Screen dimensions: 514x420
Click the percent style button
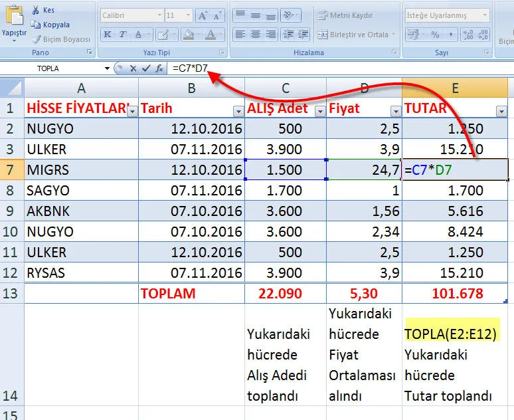tap(435, 35)
